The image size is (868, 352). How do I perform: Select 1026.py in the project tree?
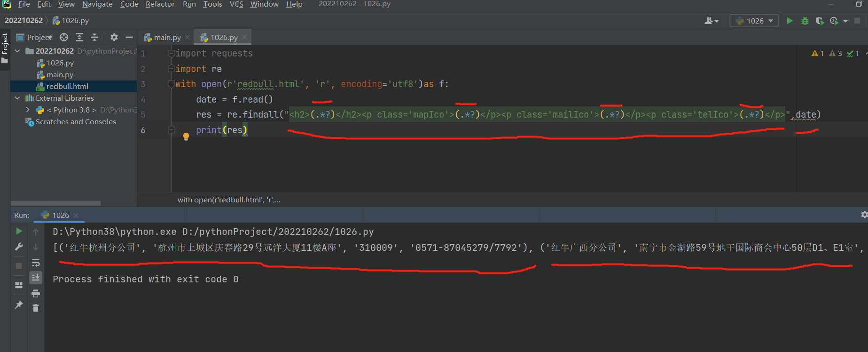60,63
